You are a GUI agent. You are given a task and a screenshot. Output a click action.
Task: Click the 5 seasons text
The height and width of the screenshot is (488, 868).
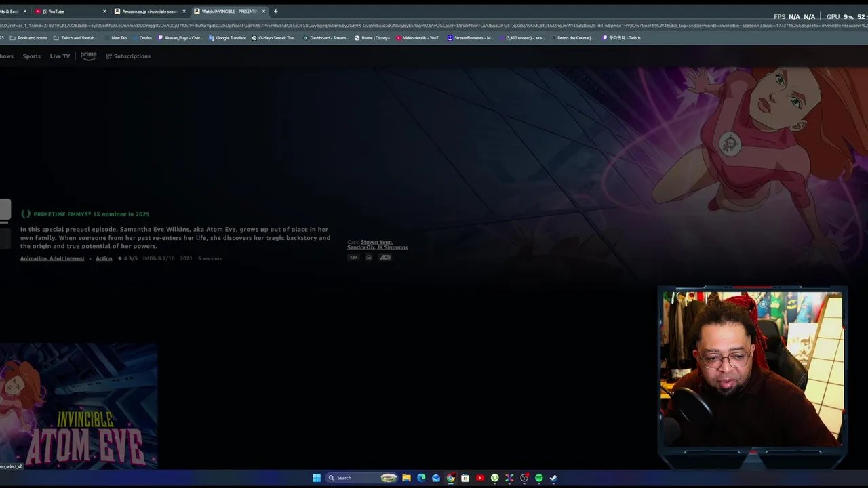210,258
